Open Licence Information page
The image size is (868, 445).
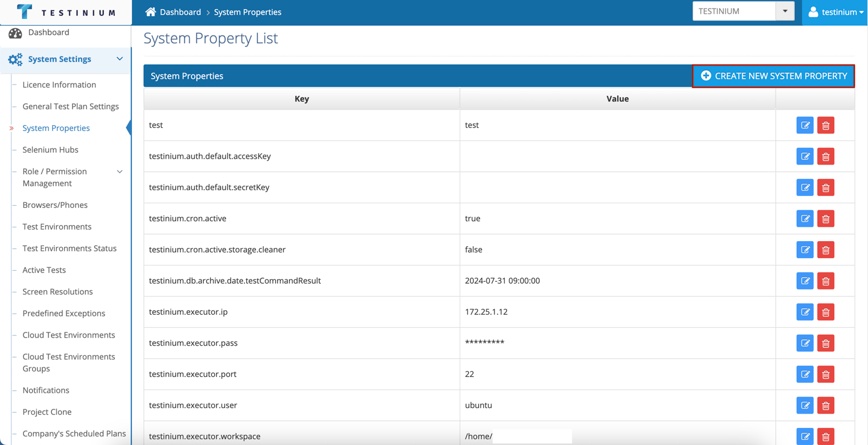tap(59, 85)
